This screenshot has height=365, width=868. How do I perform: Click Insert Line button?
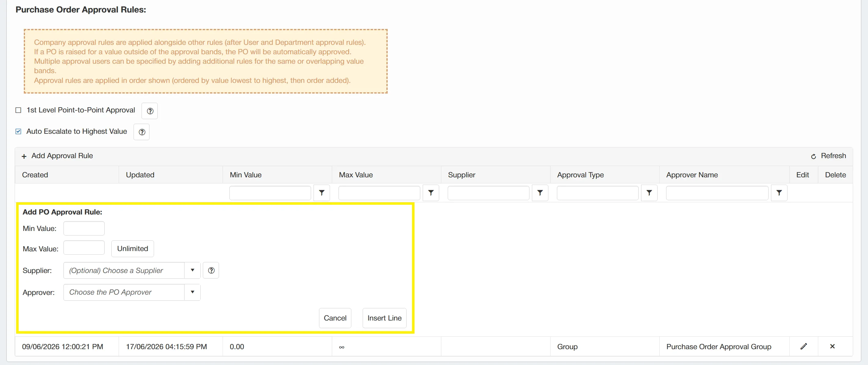(385, 318)
